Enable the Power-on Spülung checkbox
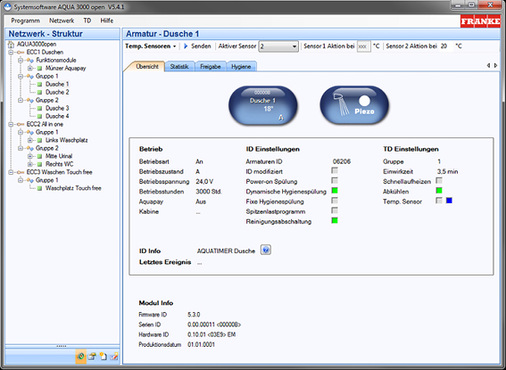Viewport: 506px width, 370px height. click(335, 181)
